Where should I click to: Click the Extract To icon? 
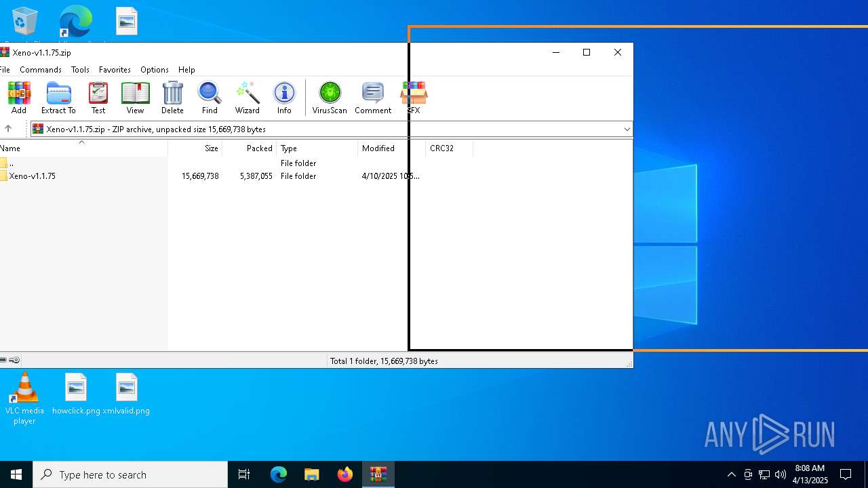58,98
